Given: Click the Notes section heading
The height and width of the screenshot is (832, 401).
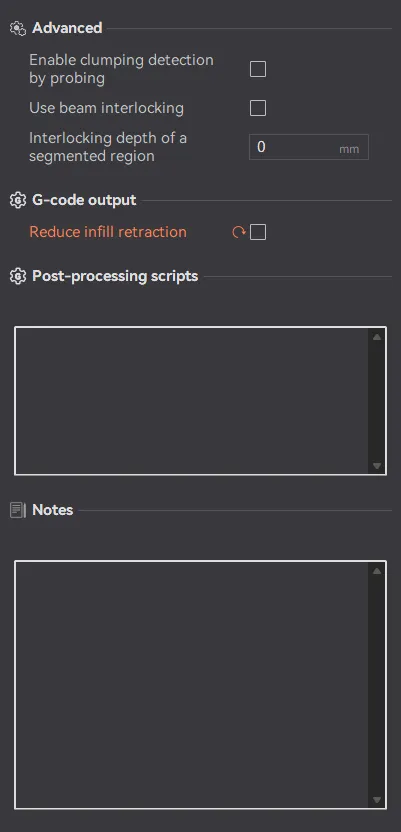Looking at the screenshot, I should click(x=53, y=510).
